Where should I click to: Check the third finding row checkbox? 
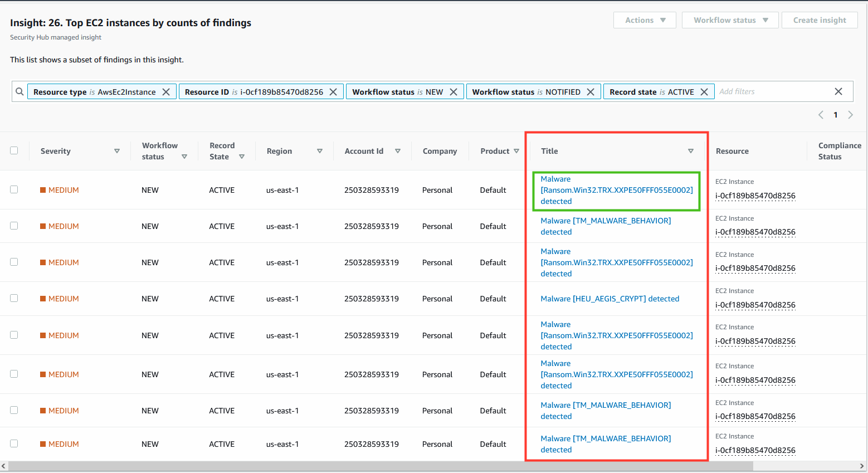[x=14, y=262]
